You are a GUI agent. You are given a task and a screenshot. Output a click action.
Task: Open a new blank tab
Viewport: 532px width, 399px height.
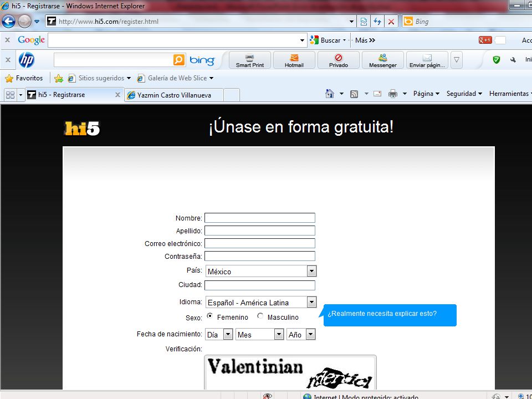[x=232, y=95]
